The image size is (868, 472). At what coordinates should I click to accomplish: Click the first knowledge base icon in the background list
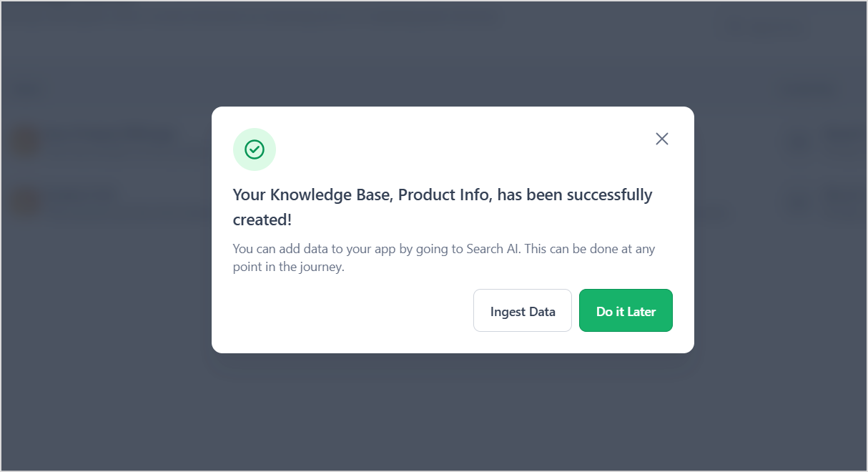tap(26, 140)
